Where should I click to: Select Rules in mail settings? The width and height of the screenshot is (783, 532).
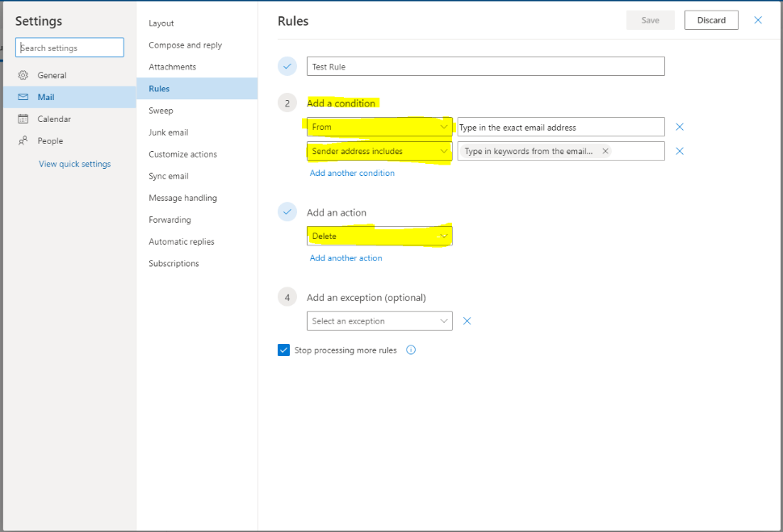coord(197,89)
